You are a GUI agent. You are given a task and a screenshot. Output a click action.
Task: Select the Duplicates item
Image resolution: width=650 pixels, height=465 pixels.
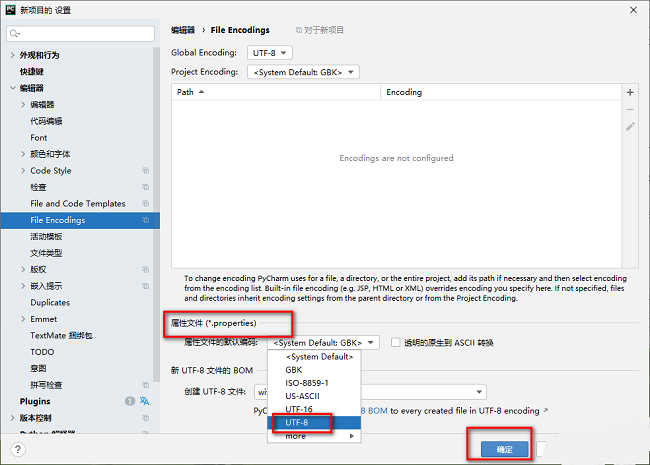click(x=50, y=303)
